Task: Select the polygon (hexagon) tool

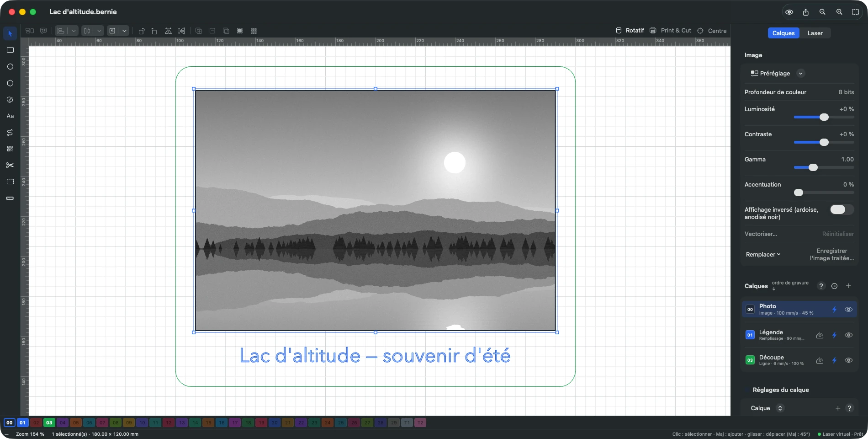Action: 10,83
